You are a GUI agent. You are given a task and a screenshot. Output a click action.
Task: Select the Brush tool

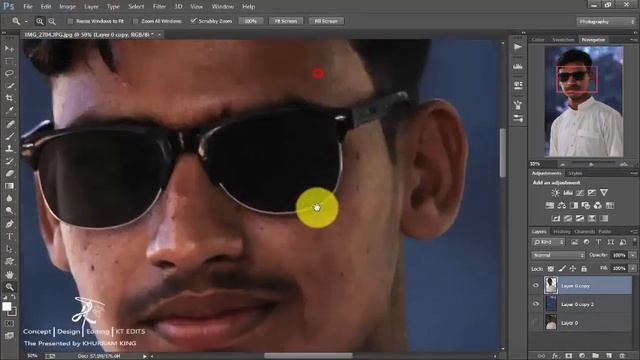point(9,136)
